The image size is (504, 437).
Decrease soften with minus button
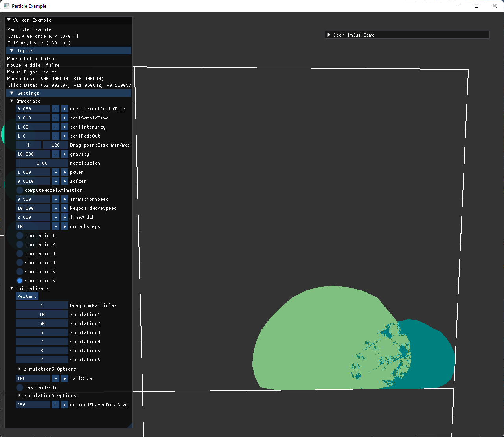point(55,181)
